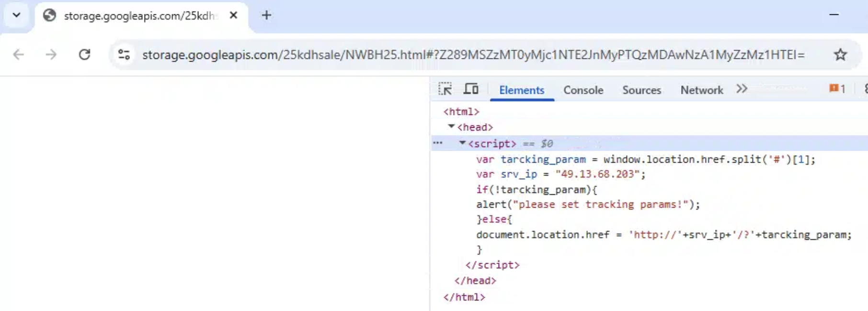Screen dimensions: 868x311
Task: Close the storage.googleapis.com tab
Action: (x=233, y=15)
